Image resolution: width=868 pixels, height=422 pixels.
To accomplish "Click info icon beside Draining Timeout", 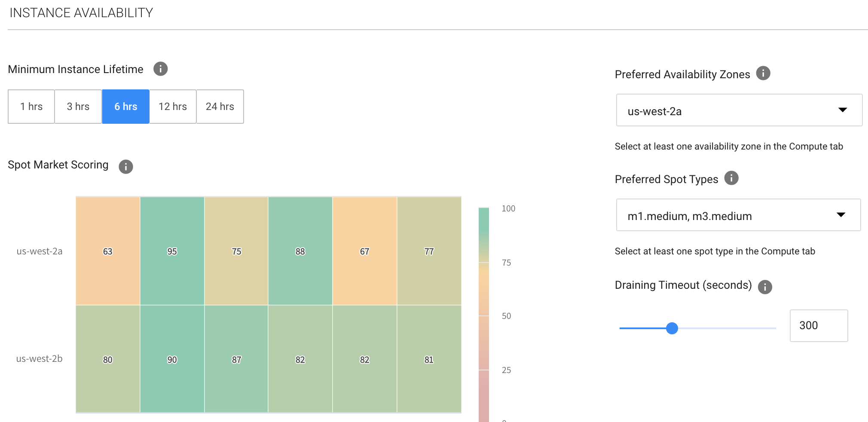I will [764, 287].
